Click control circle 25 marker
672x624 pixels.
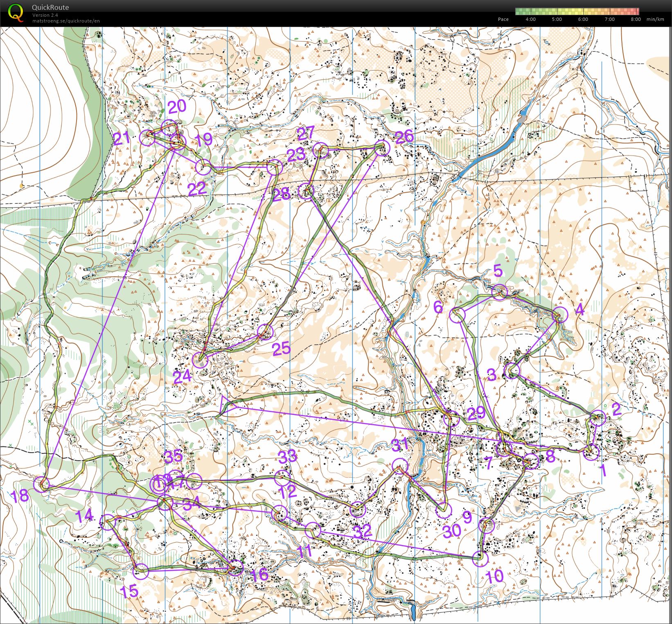coord(265,332)
